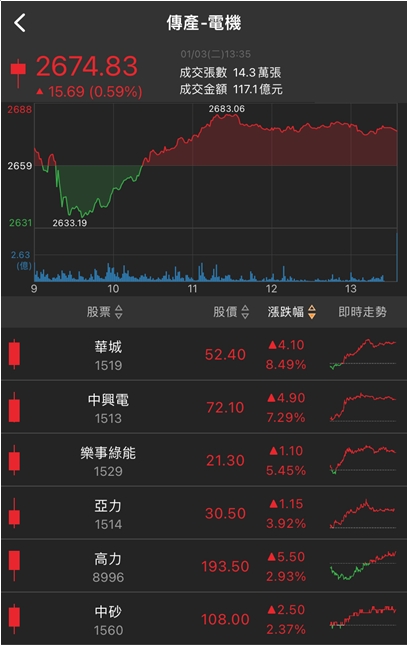This screenshot has height=645, width=407.
Task: Sort the list by 漲跌幅 column
Action: tap(292, 312)
